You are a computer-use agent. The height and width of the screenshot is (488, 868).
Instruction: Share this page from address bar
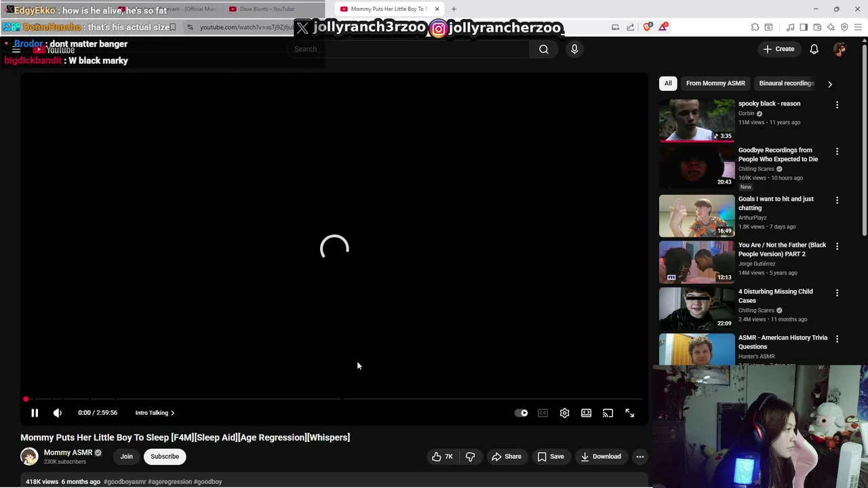(x=631, y=27)
